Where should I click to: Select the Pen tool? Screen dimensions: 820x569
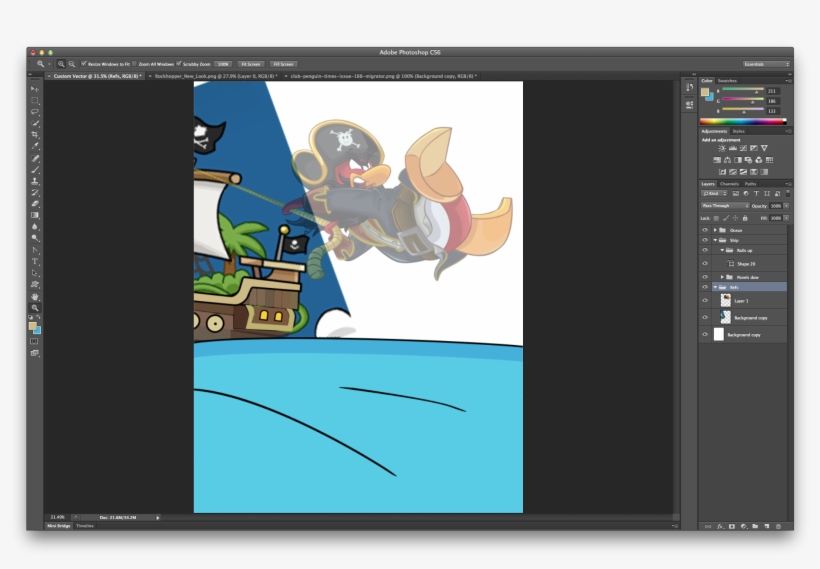[x=35, y=250]
